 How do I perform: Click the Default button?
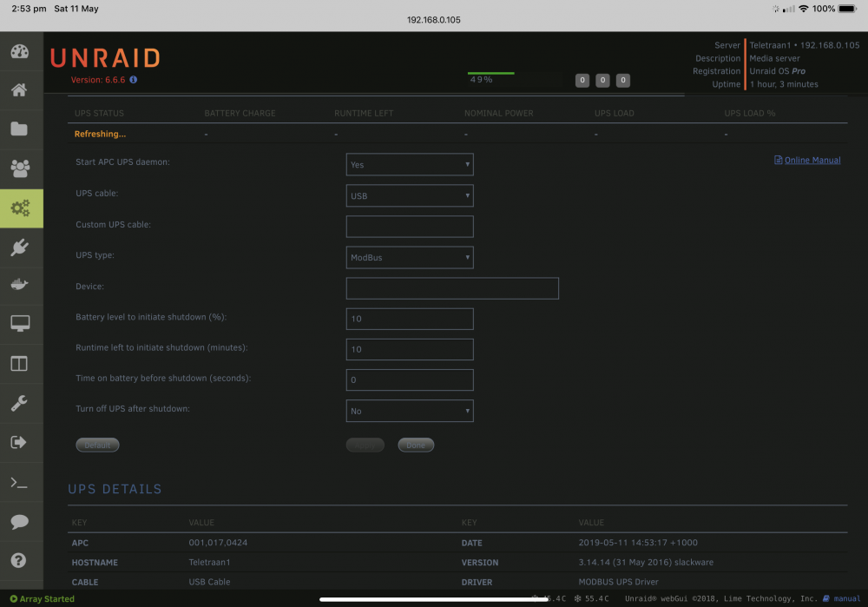(97, 445)
